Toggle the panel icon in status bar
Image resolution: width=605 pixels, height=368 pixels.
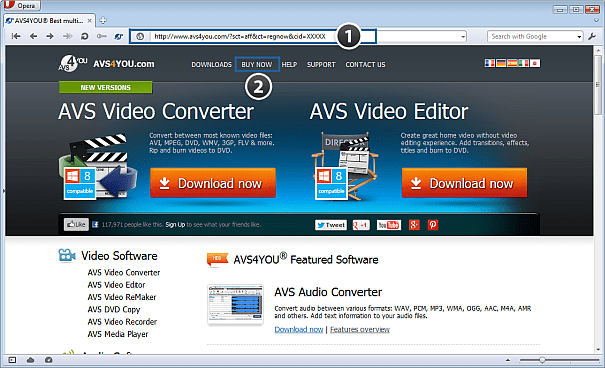[12, 360]
